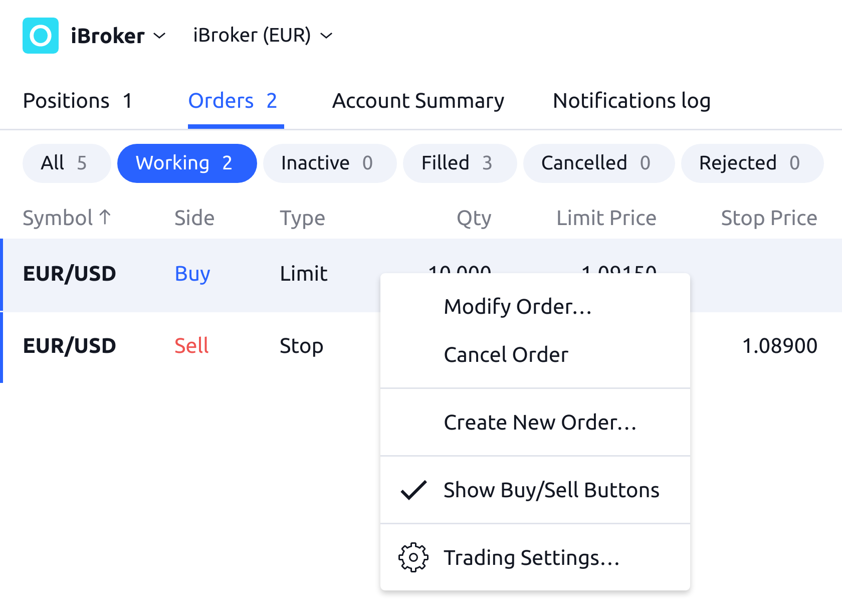
Task: Switch to Notifications log tab
Action: pos(631,101)
